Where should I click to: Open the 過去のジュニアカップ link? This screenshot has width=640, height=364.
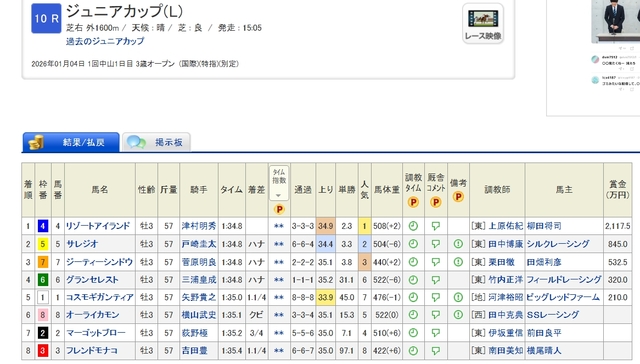tap(105, 41)
